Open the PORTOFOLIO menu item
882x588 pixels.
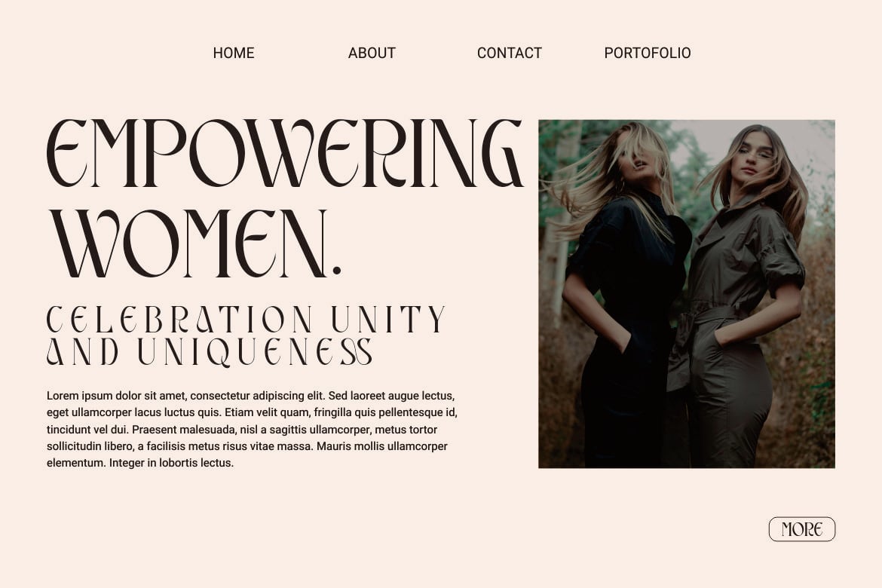point(648,53)
